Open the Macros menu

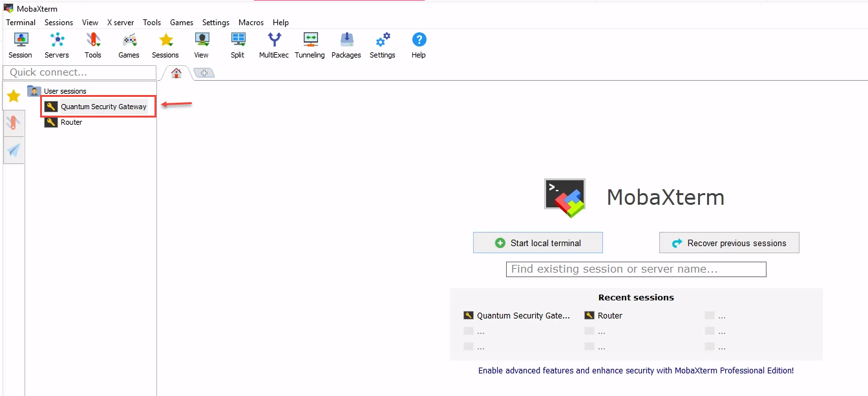point(251,23)
